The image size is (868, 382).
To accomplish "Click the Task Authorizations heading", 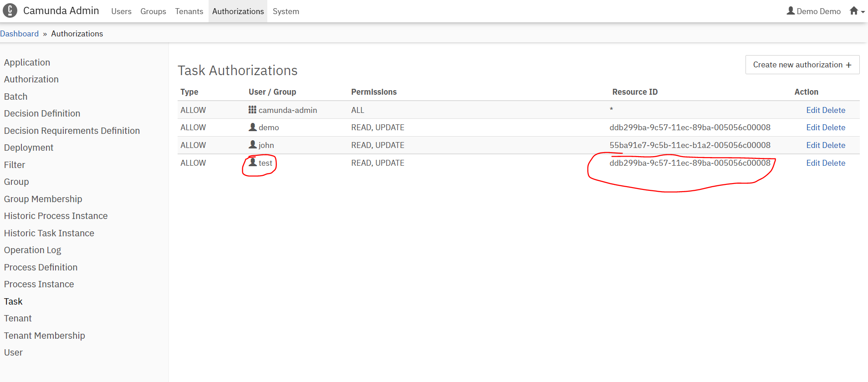I will pos(238,71).
